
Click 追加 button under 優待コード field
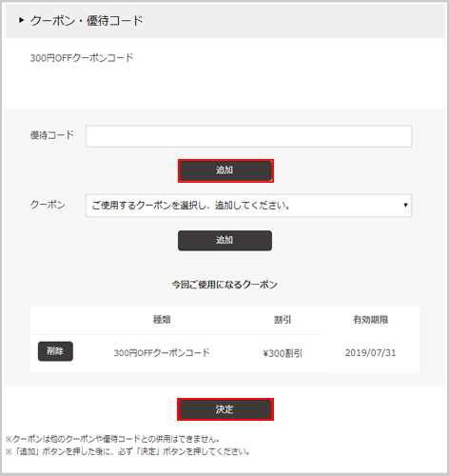click(224, 170)
